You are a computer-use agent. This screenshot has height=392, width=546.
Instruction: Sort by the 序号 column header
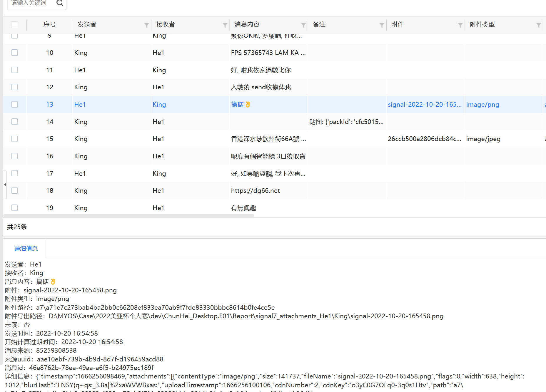[49, 25]
